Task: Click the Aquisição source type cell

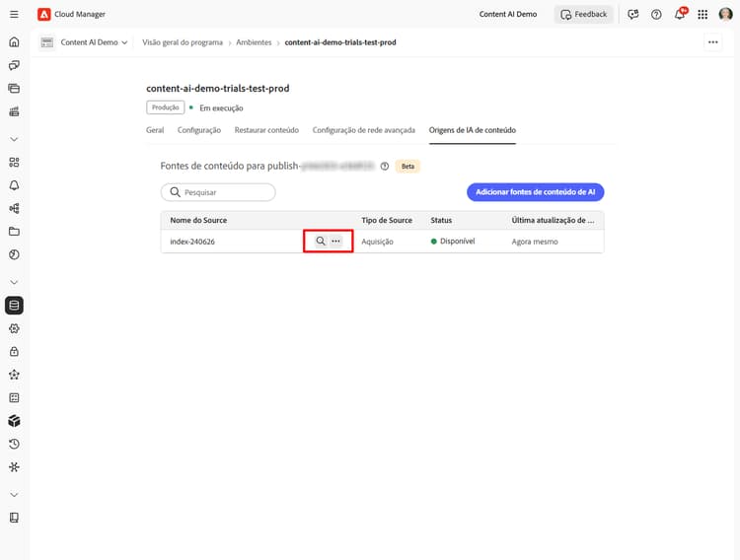Action: (377, 242)
